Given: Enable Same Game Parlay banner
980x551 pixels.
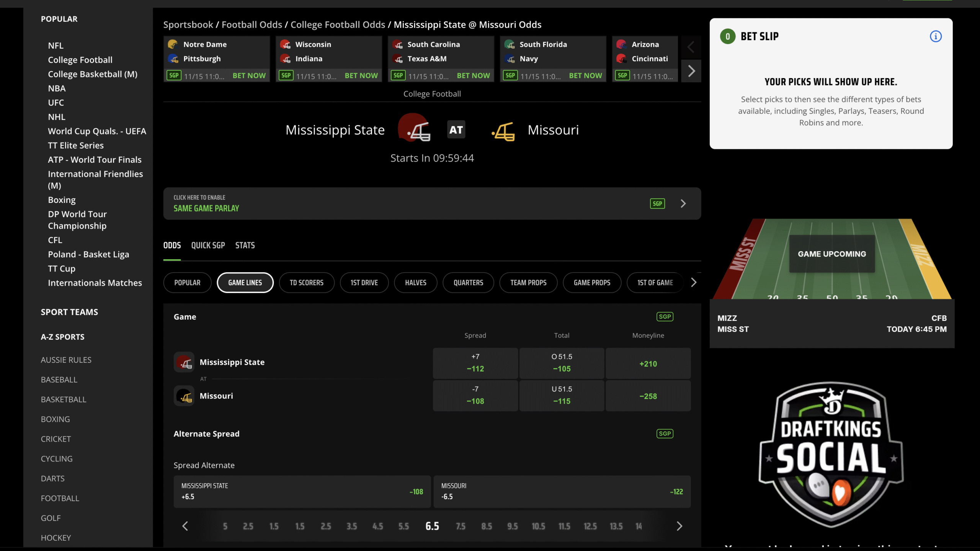Looking at the screenshot, I should (432, 203).
